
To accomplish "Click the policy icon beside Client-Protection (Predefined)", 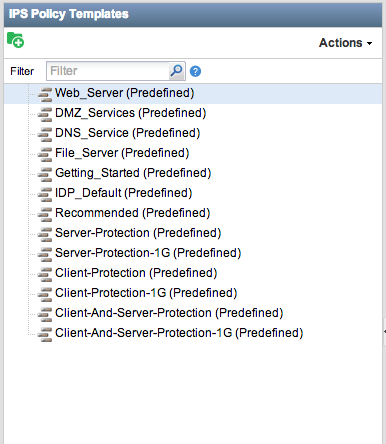I will (45, 274).
